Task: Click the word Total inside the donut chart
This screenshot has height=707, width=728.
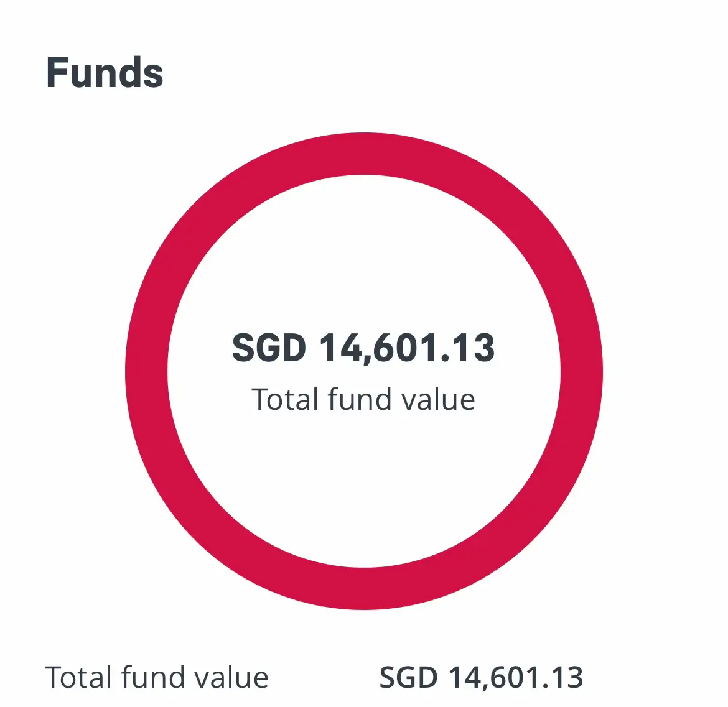Action: point(285,399)
